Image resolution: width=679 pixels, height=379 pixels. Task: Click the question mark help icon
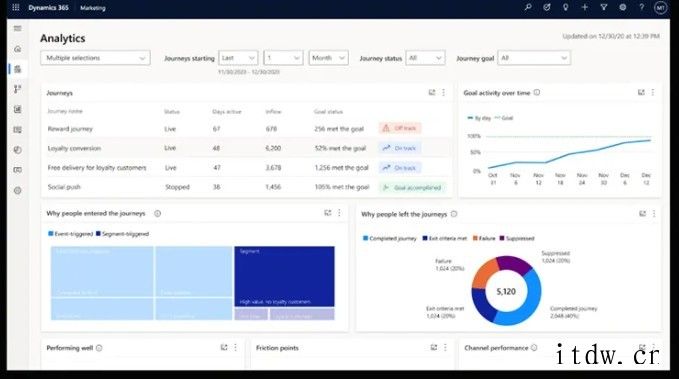642,7
